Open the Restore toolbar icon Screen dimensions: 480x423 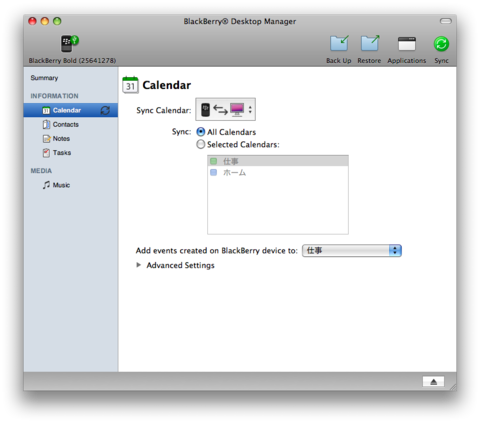(370, 43)
